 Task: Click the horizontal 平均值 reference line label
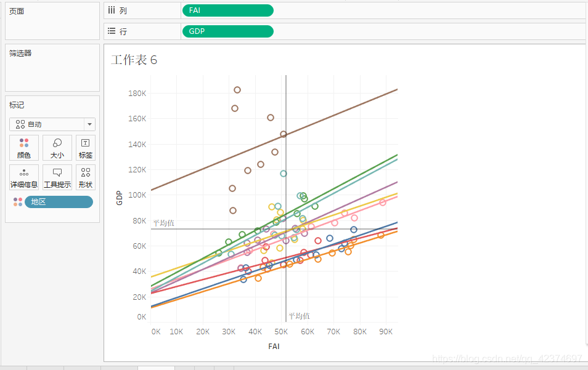point(164,223)
